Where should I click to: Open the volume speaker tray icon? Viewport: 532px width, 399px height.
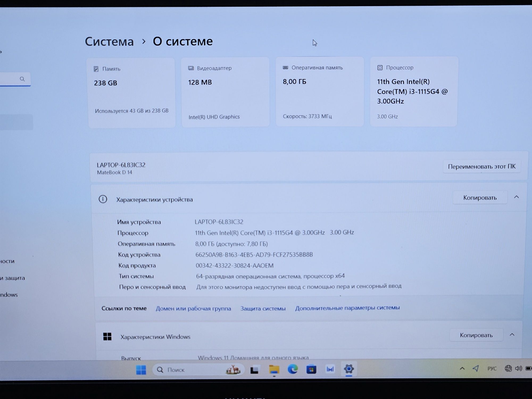pos(518,368)
